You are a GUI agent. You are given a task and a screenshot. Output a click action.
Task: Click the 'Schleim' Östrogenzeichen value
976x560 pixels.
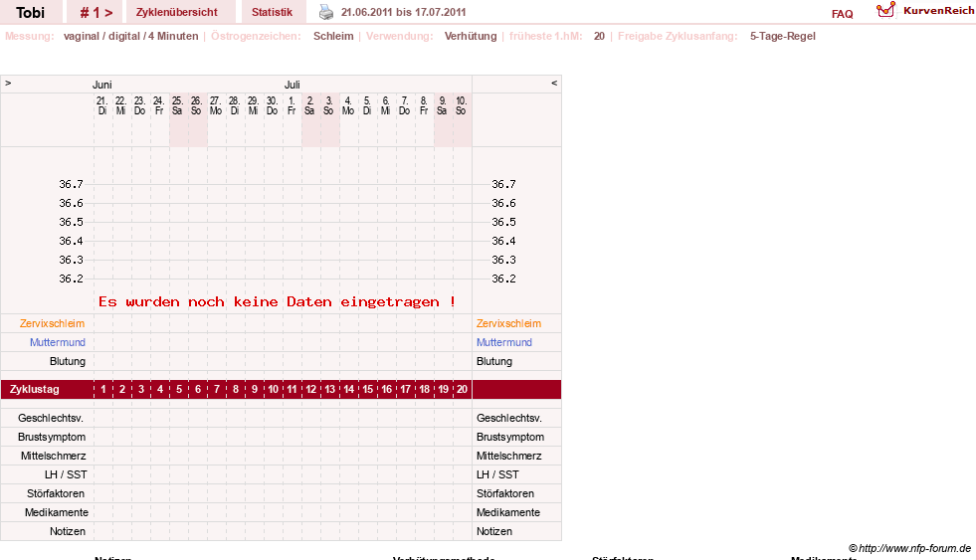(x=333, y=36)
